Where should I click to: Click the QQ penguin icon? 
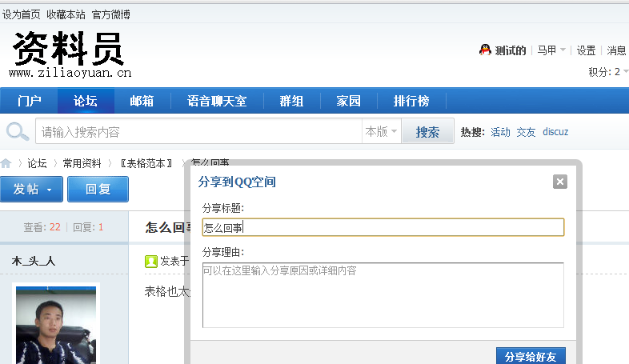tap(485, 50)
